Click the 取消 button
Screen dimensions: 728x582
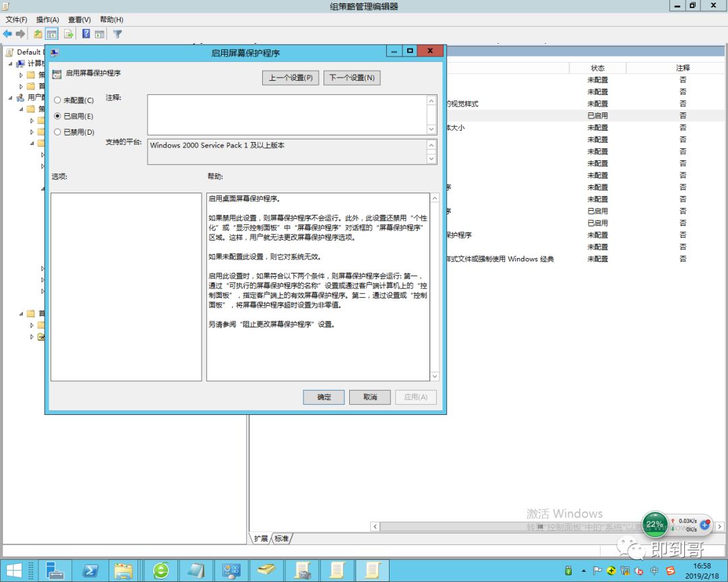pyautogui.click(x=370, y=397)
